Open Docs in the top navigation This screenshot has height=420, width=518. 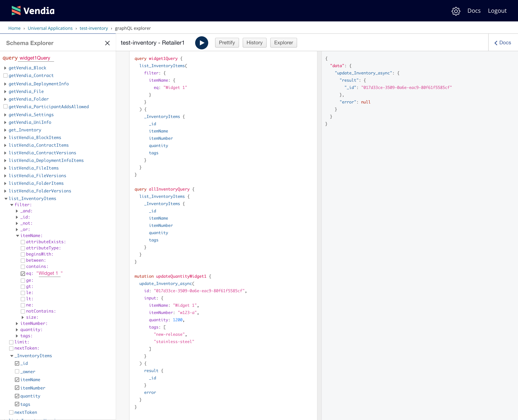474,11
